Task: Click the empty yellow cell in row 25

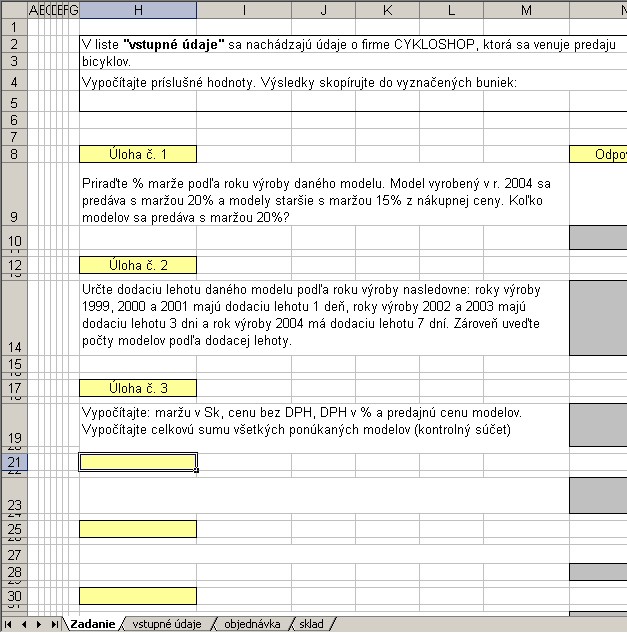Action: pyautogui.click(x=138, y=529)
